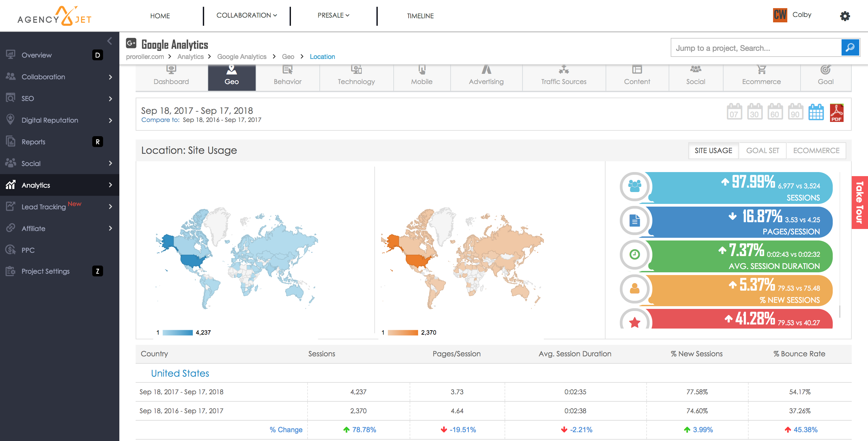Open the custom date range calendar icon
This screenshot has height=441, width=868.
tap(816, 112)
